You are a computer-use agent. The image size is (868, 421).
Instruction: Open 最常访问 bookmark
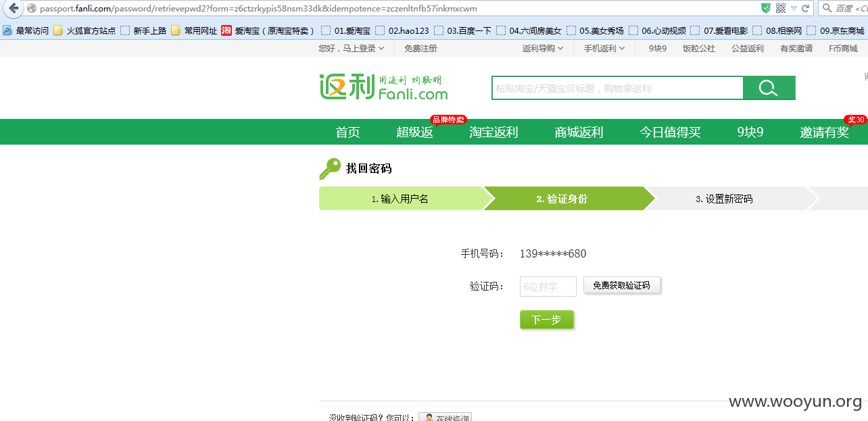[26, 30]
